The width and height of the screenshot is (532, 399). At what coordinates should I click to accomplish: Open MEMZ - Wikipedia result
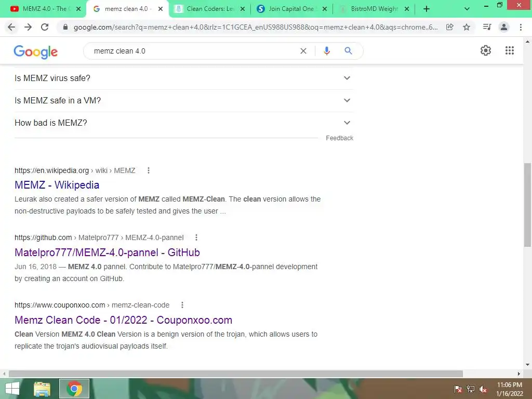click(x=57, y=185)
